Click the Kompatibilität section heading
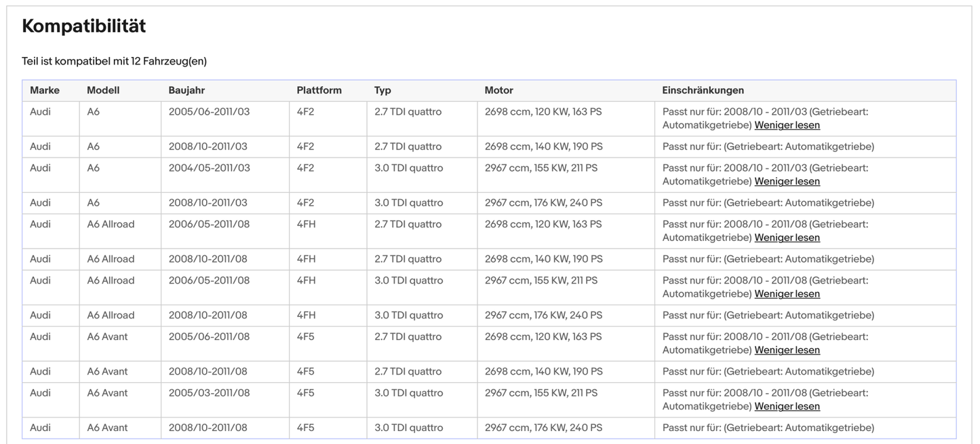This screenshot has width=980, height=444. [x=84, y=26]
